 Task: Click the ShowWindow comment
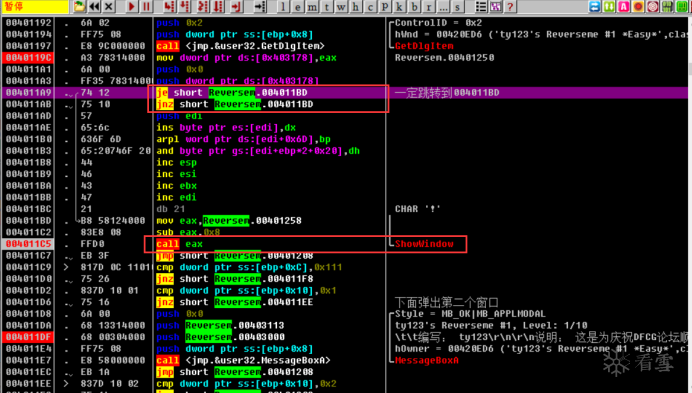coord(424,244)
